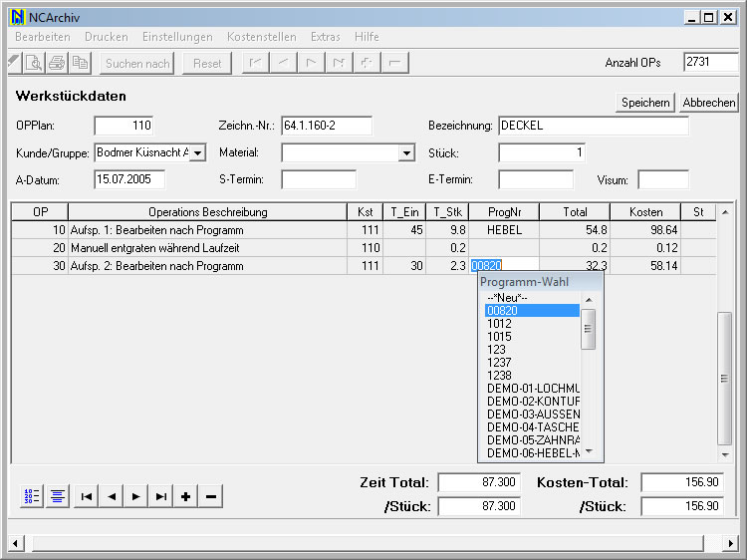Open the Extras menu

[x=326, y=37]
